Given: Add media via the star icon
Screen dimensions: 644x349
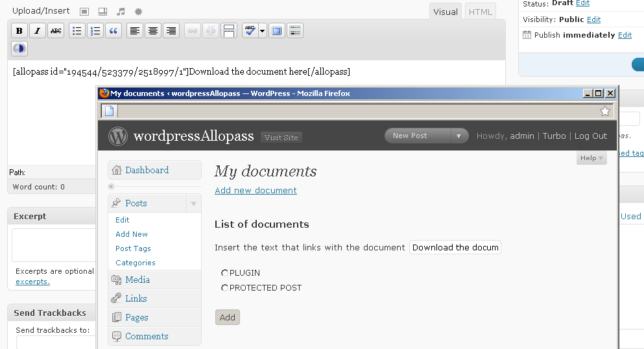Looking at the screenshot, I should click(x=138, y=12).
